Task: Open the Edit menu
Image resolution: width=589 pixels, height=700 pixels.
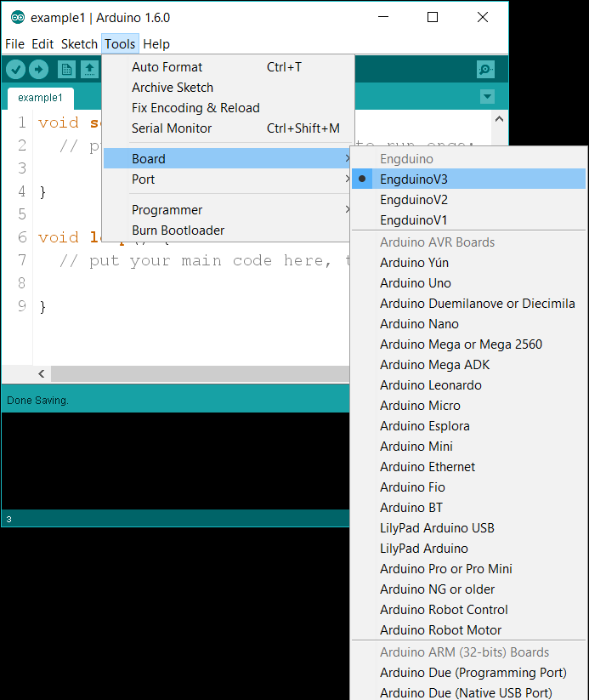Action: point(42,44)
